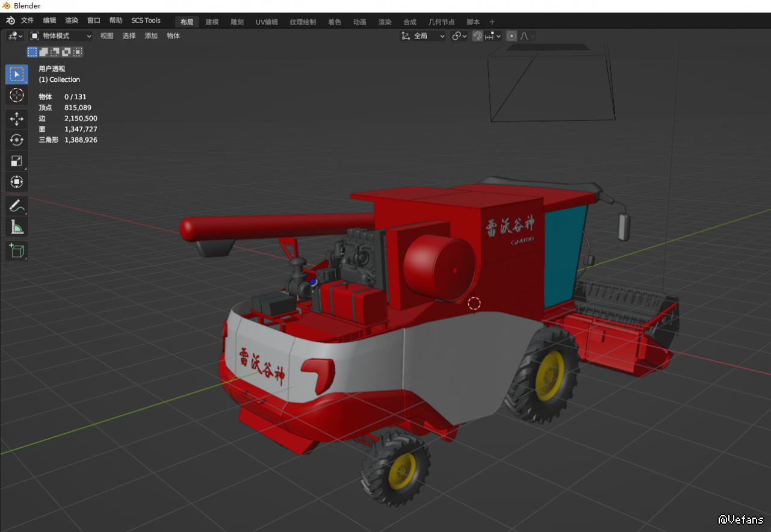
Task: Switch to the 动画 workspace tab
Action: click(360, 22)
